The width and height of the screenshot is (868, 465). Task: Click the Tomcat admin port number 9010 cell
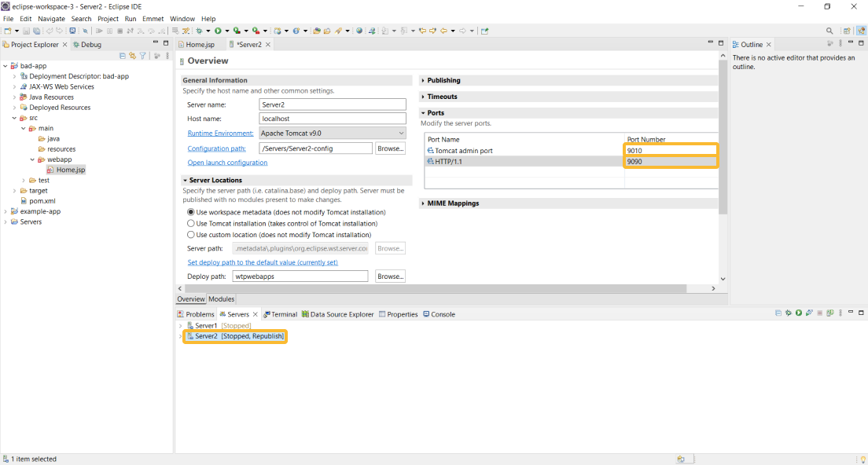tap(671, 150)
